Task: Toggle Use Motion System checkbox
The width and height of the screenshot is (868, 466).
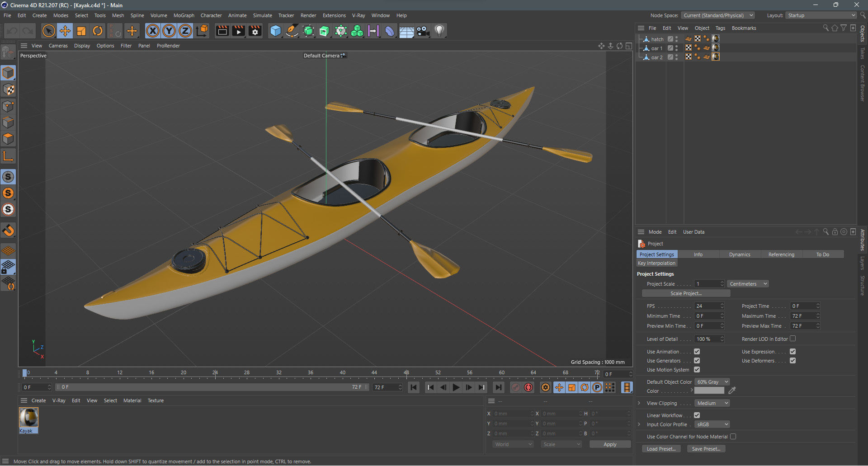Action: pyautogui.click(x=697, y=370)
